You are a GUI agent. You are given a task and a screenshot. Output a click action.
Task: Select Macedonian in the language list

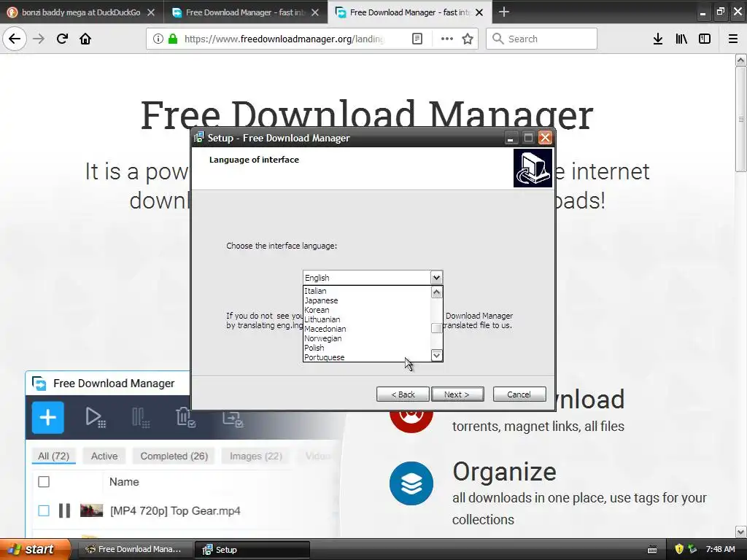click(x=366, y=329)
